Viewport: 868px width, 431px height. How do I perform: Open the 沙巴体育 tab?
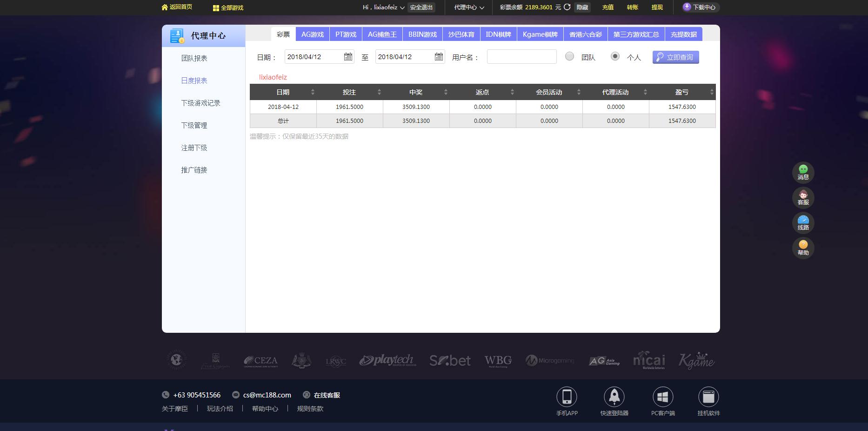(x=461, y=34)
